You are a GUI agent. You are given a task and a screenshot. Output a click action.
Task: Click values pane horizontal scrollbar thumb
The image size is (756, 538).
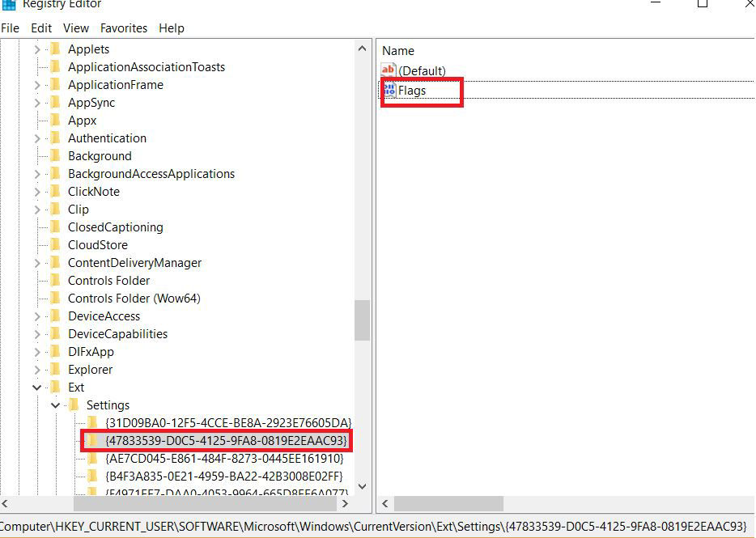(449, 504)
